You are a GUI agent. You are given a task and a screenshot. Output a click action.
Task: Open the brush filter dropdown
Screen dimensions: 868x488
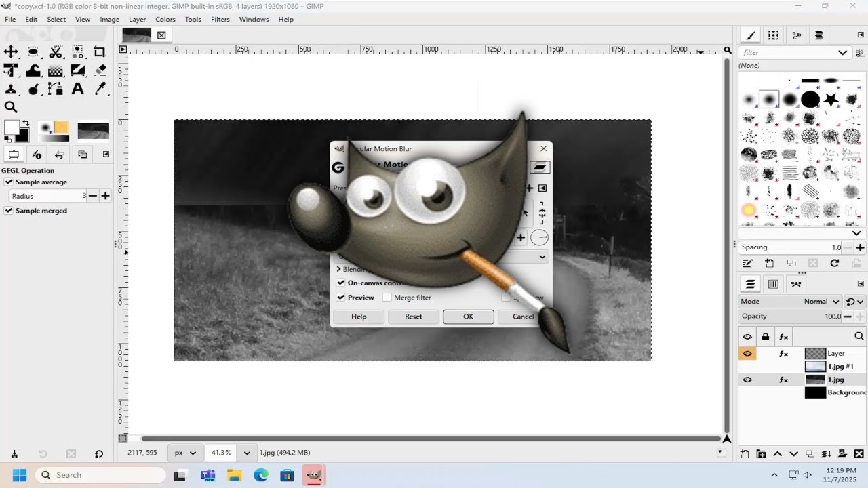(x=842, y=52)
